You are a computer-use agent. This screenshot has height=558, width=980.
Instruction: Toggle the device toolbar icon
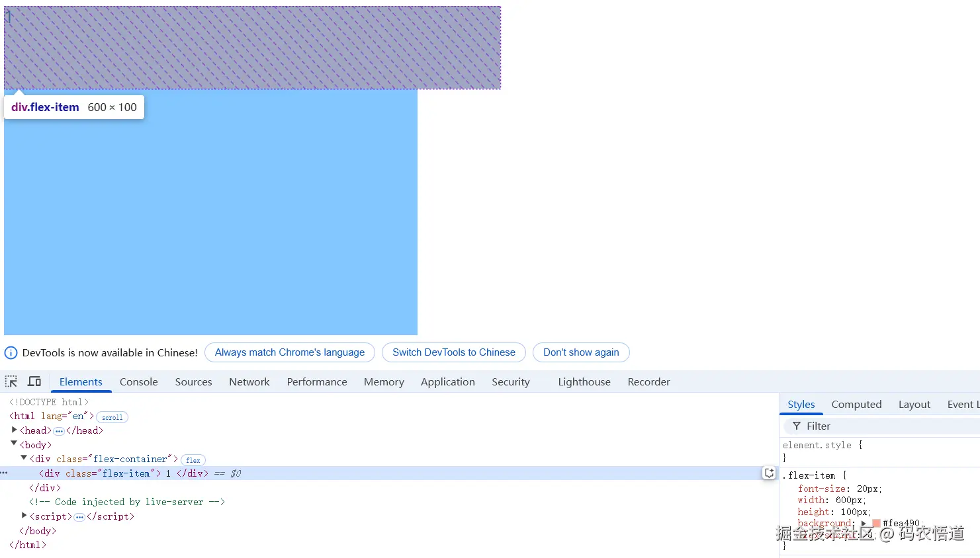click(34, 381)
